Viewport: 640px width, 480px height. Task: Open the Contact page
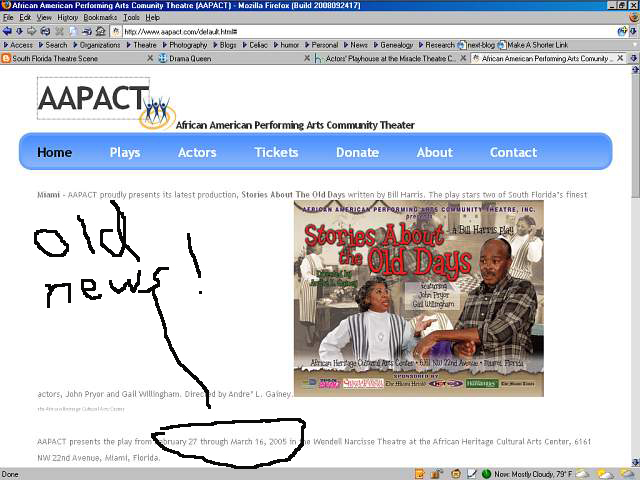tap(513, 152)
